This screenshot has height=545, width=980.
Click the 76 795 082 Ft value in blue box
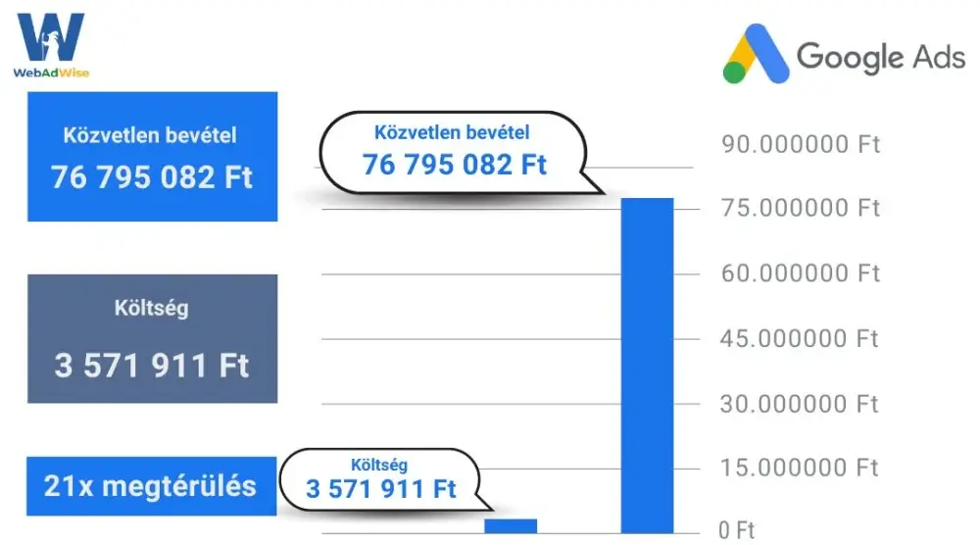coord(152,177)
